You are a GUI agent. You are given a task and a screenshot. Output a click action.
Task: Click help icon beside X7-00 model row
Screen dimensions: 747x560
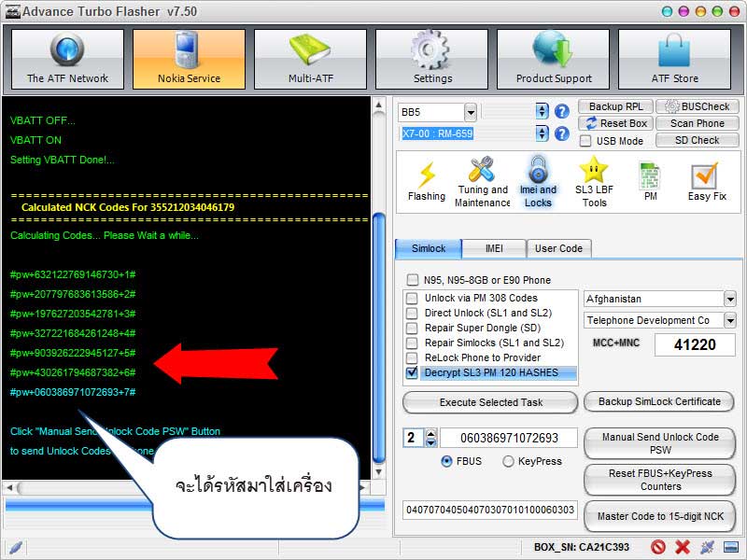pos(562,133)
